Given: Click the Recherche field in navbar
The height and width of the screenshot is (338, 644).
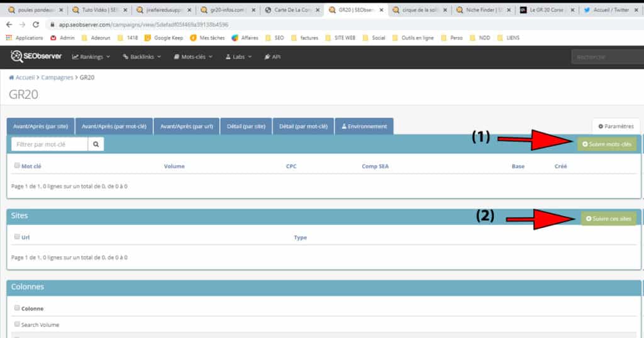Looking at the screenshot, I should [x=608, y=57].
